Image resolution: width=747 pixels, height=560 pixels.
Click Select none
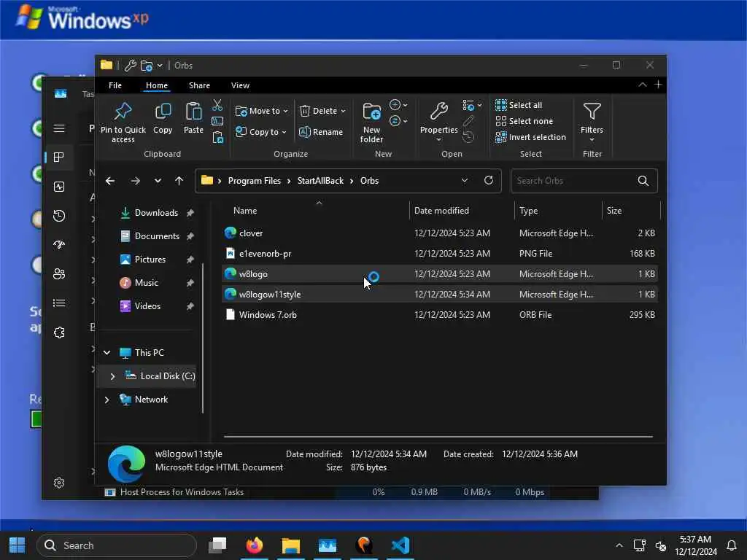coord(525,121)
